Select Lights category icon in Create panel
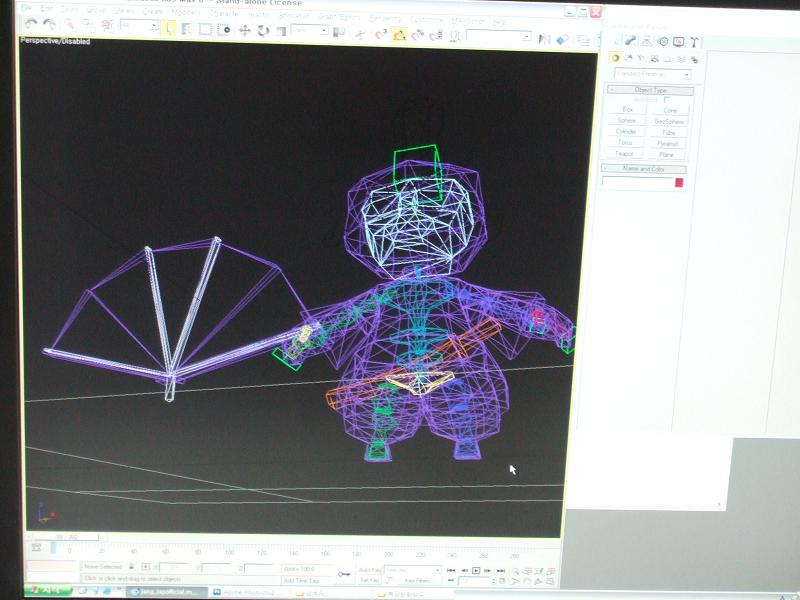 tap(641, 59)
